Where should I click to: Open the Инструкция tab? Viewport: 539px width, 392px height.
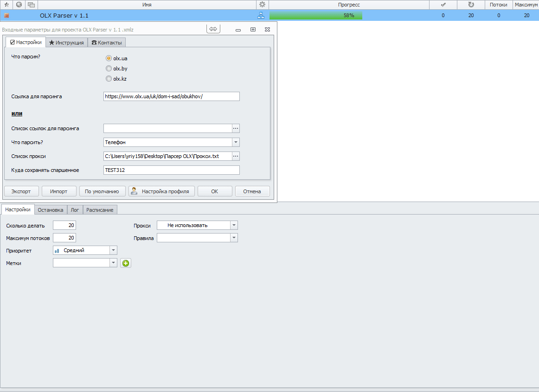(67, 43)
